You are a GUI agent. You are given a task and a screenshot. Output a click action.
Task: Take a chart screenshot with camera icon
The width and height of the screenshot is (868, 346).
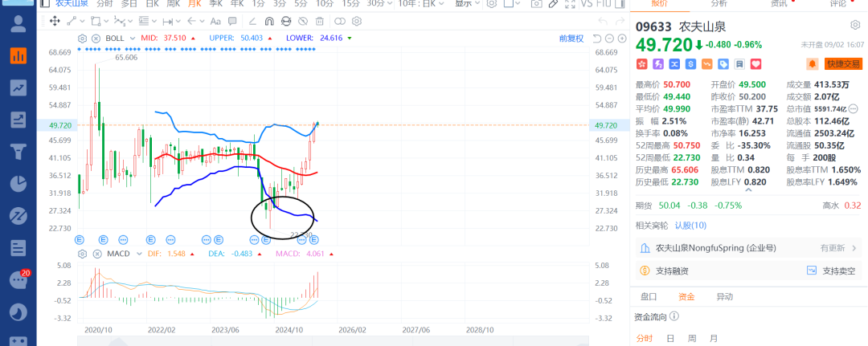pyautogui.click(x=535, y=3)
